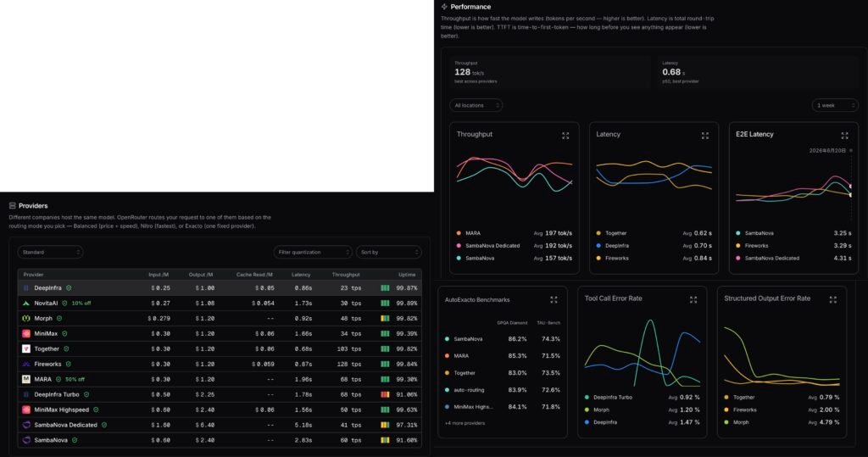Click the Fireworks provider logo icon

(x=26, y=364)
